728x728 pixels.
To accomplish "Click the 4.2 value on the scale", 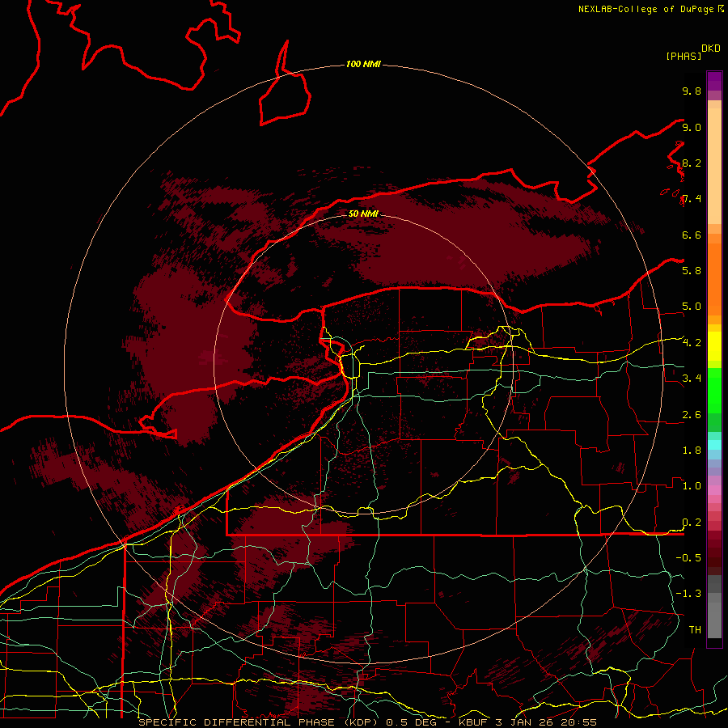I will [692, 343].
